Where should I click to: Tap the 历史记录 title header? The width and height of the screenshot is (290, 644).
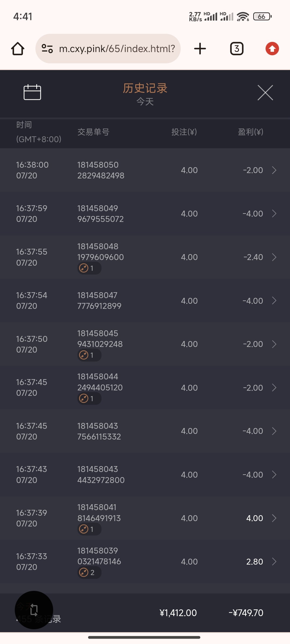point(145,88)
